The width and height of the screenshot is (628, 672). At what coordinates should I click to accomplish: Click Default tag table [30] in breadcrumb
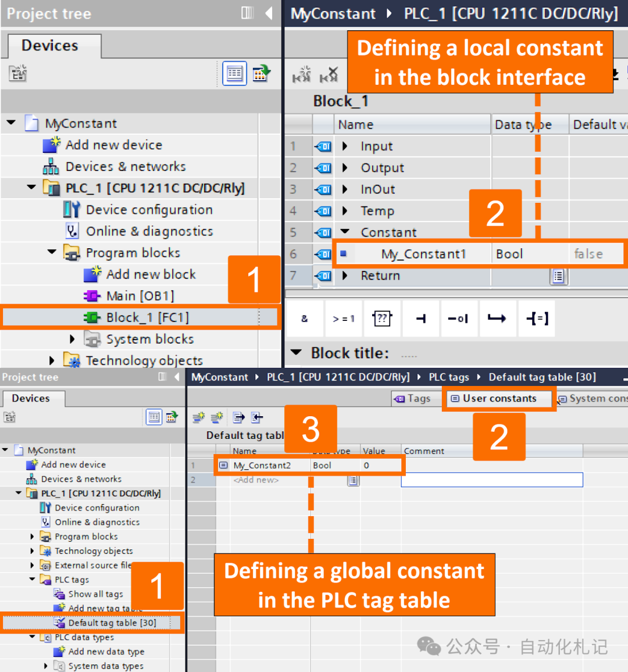[543, 377]
